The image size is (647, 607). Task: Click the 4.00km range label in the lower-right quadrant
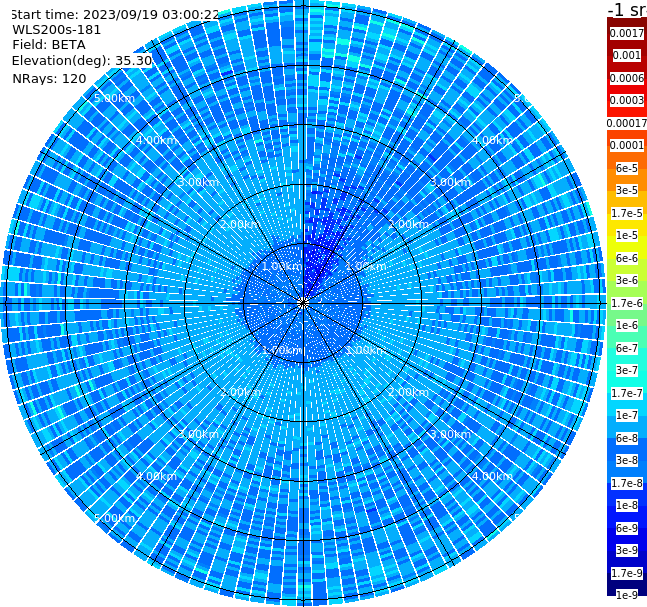coord(492,476)
